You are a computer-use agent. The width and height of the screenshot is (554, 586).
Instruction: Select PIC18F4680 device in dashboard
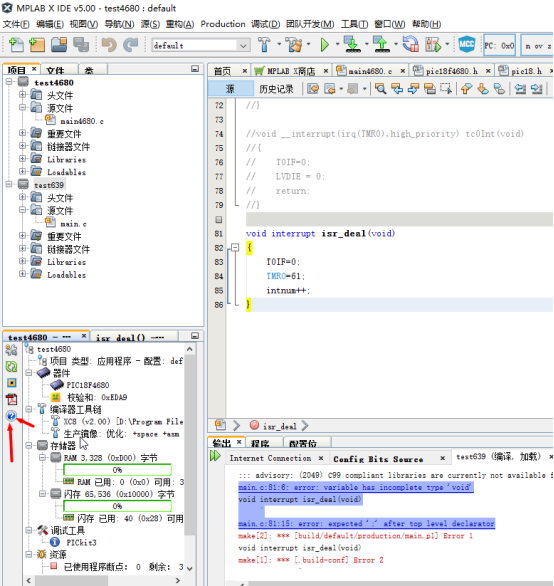pos(88,385)
